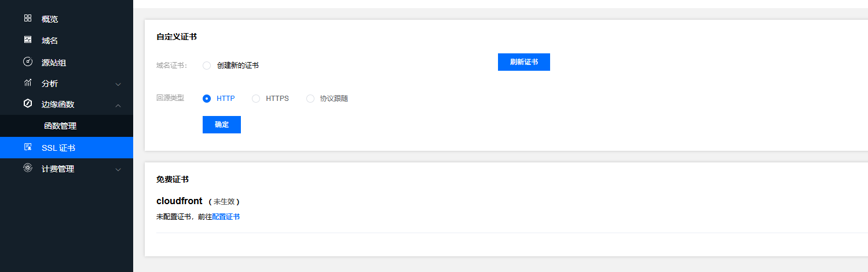Image resolution: width=868 pixels, height=272 pixels.
Task: Click the 确定 confirm button
Action: (x=222, y=125)
